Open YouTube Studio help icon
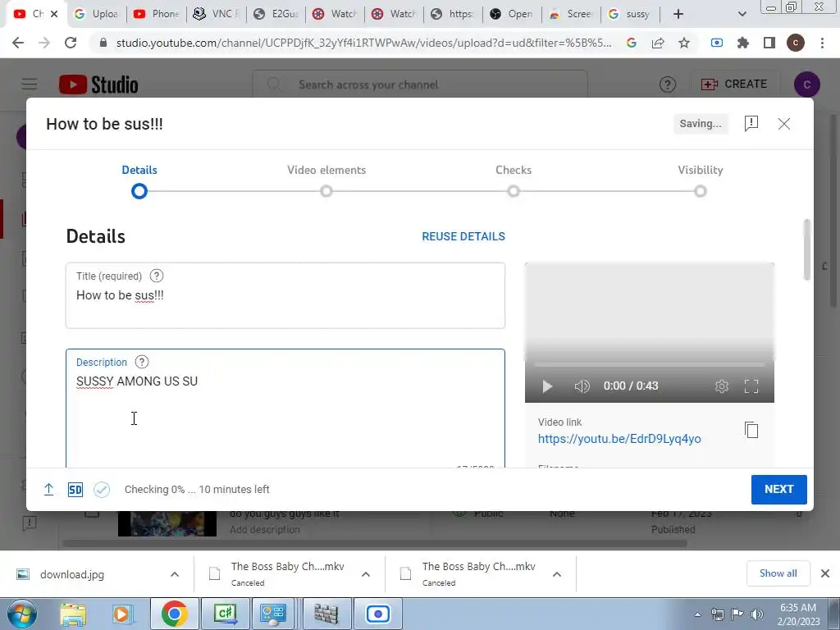The width and height of the screenshot is (840, 630). coord(668,84)
